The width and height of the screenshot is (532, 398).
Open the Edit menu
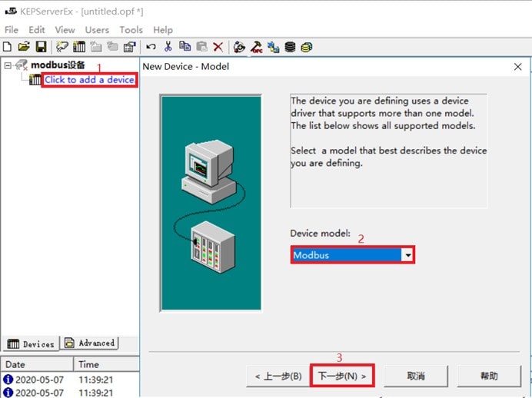(37, 30)
